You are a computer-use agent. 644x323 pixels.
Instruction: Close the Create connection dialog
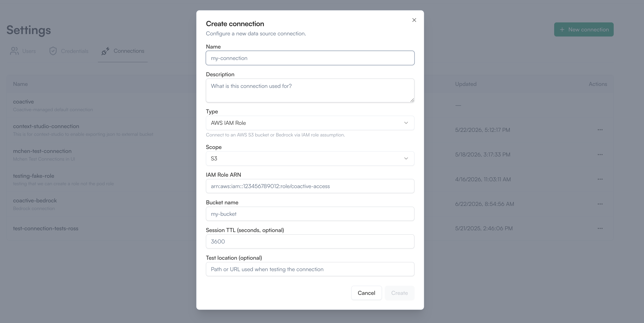[x=414, y=20]
